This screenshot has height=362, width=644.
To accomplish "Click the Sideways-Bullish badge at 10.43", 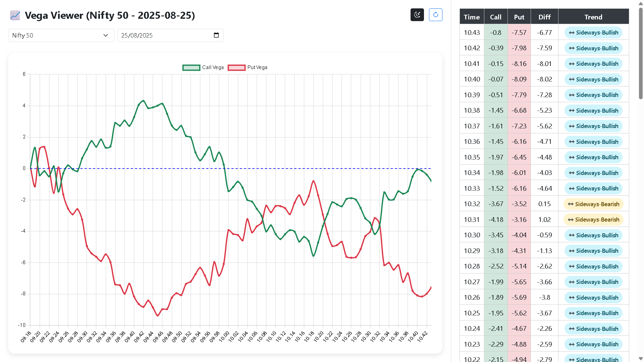I will click(x=593, y=33).
